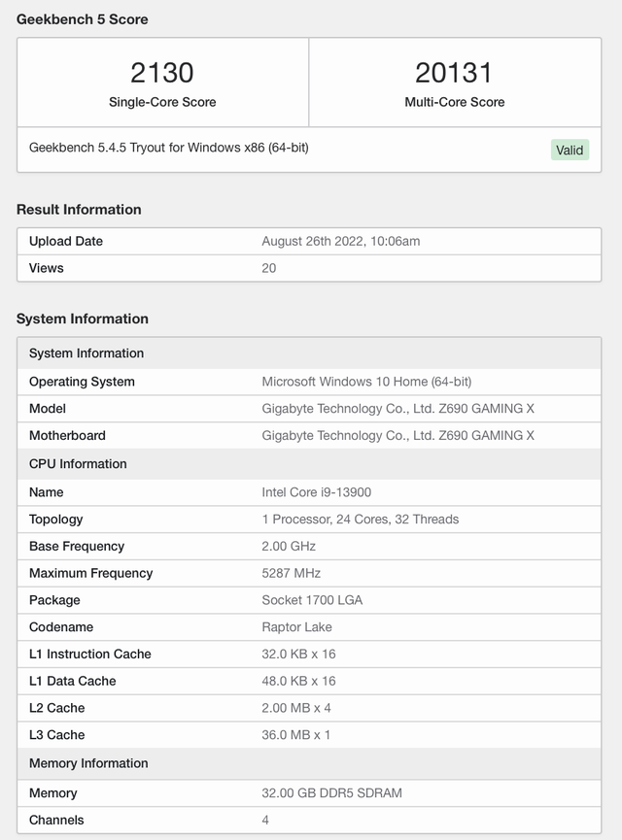Image resolution: width=622 pixels, height=840 pixels.
Task: Click the Motherboard row label
Action: [67, 435]
